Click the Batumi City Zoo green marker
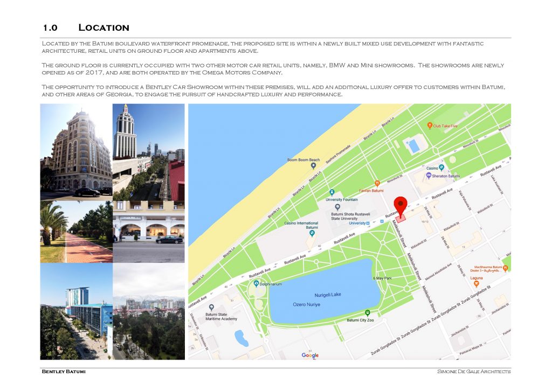Screen dimensions: 552x392 pos(368,313)
